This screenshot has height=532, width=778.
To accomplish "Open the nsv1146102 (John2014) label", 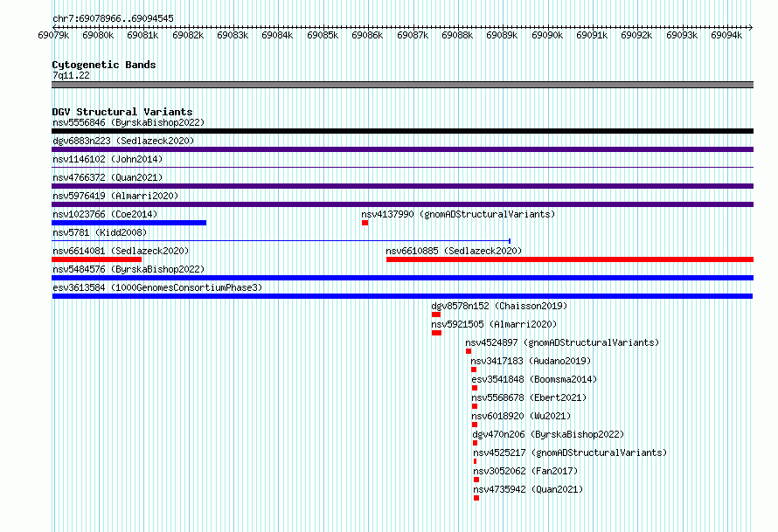I will tap(108, 159).
